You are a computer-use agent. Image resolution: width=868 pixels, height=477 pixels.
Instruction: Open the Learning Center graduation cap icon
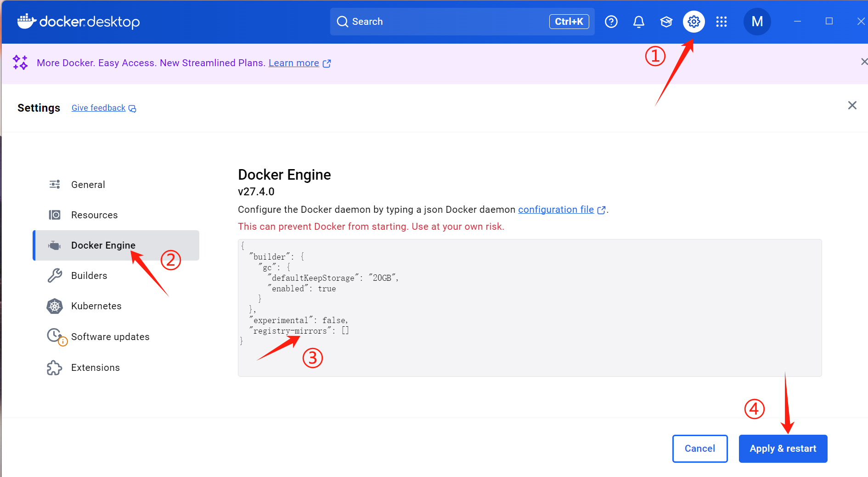pyautogui.click(x=666, y=21)
